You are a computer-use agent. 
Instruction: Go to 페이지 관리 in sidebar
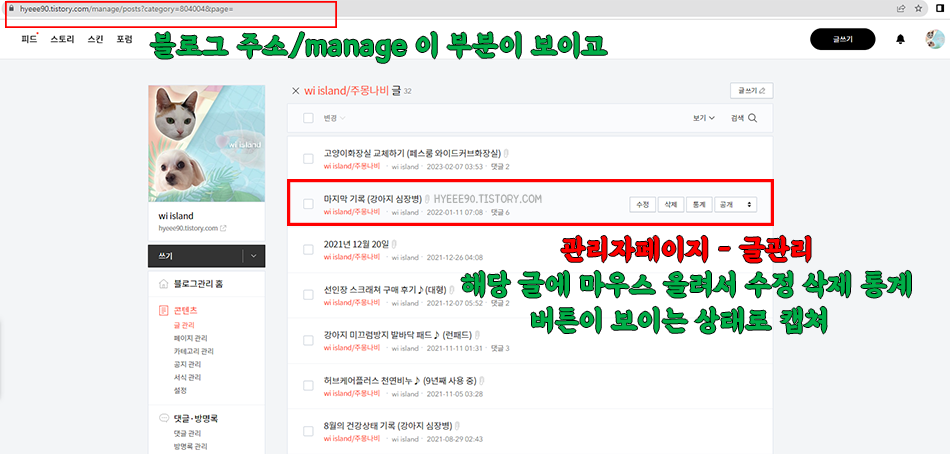pos(190,338)
